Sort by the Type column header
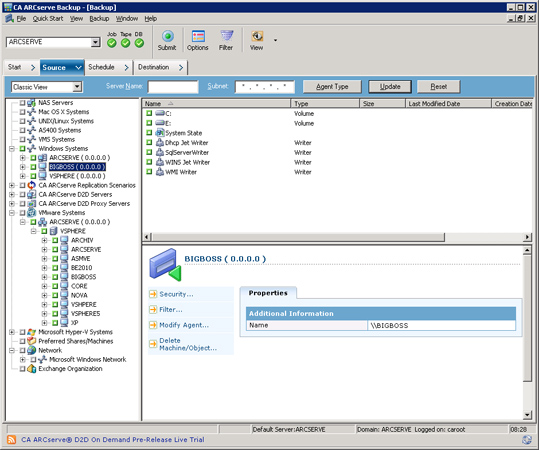This screenshot has height=450, width=539. (325, 103)
